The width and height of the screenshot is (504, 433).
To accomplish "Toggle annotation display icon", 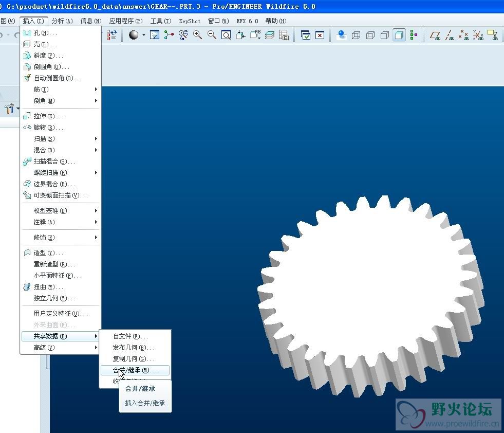I will 492,35.
